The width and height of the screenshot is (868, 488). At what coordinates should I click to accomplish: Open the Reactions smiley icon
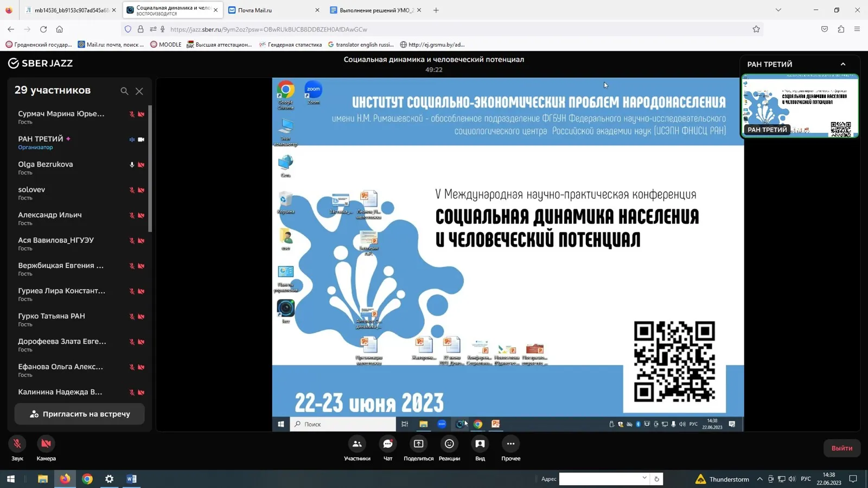click(x=449, y=444)
